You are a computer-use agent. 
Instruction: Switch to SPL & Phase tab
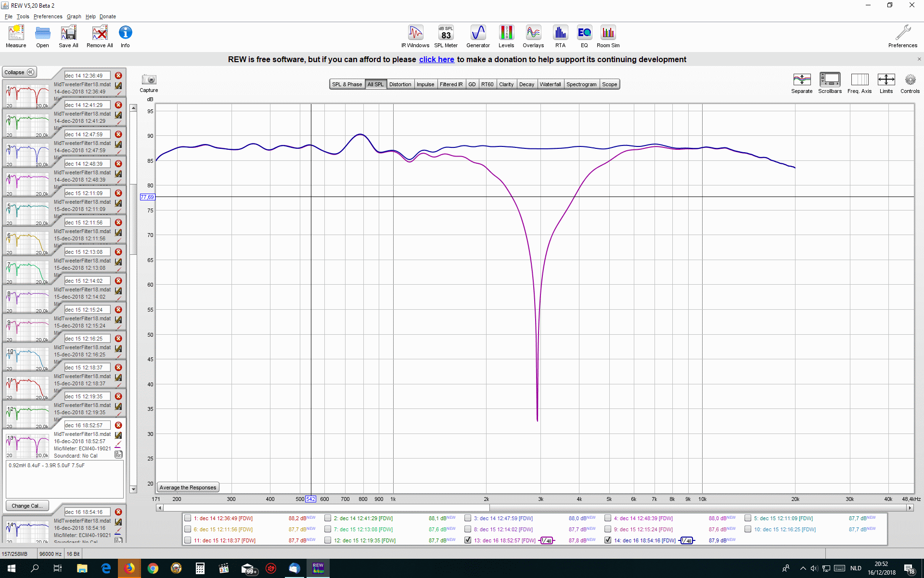[x=347, y=84]
